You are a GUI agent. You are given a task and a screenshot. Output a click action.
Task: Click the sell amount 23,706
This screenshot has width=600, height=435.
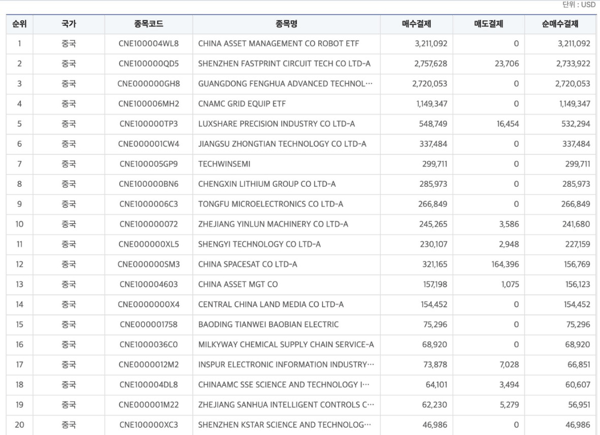pos(507,64)
